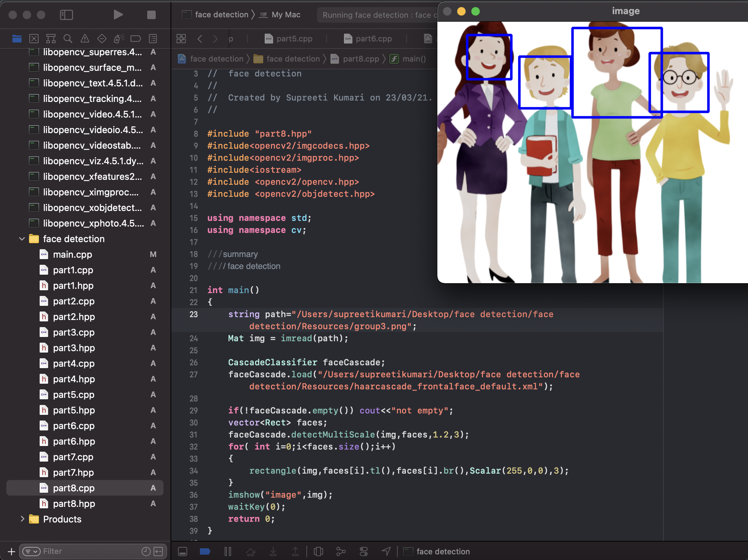Switch to the part5.cpp tab
This screenshot has width=748, height=560.
(x=288, y=39)
